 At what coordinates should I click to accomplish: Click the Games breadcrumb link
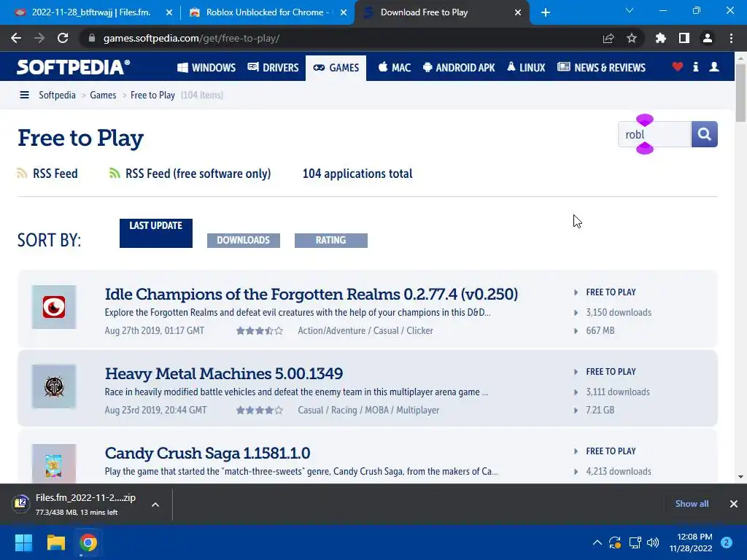pos(103,95)
